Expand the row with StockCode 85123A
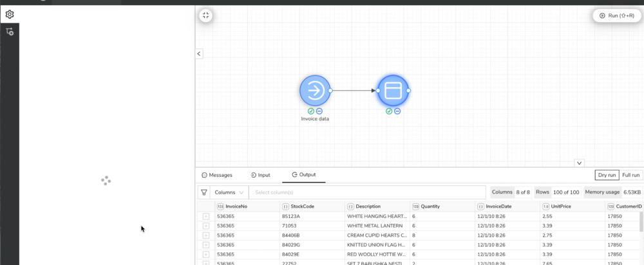 click(x=206, y=216)
